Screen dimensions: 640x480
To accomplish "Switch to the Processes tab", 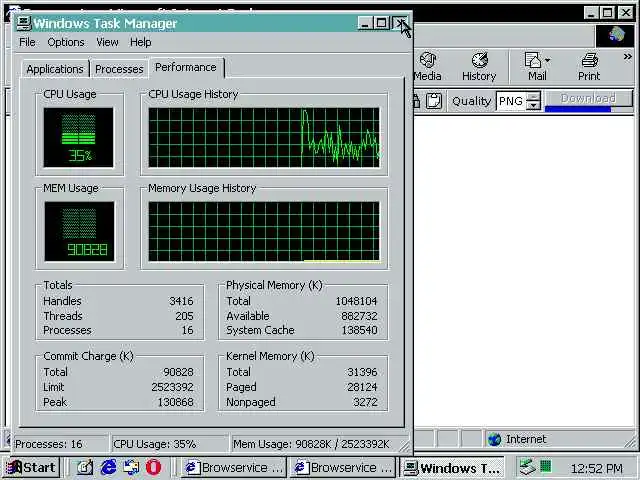I will 119,69.
